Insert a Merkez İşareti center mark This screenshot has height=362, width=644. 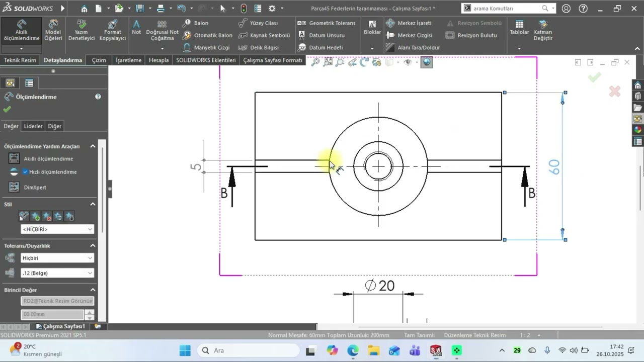pyautogui.click(x=409, y=23)
